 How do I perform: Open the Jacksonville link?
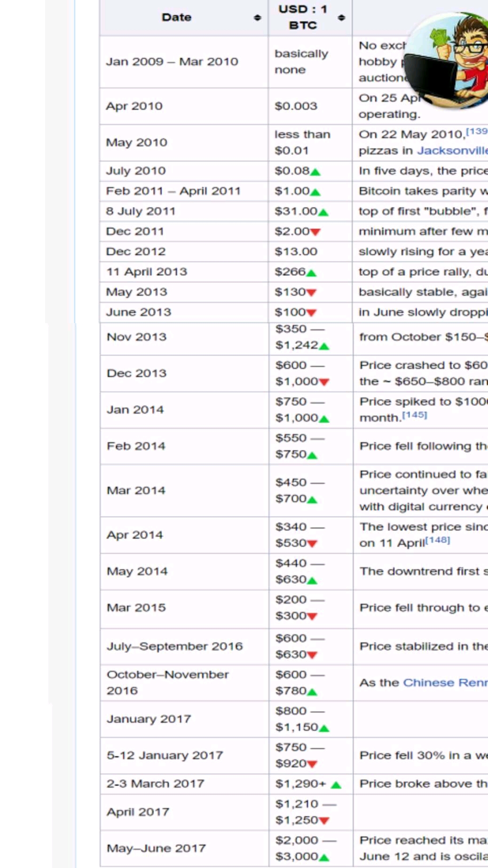click(452, 150)
